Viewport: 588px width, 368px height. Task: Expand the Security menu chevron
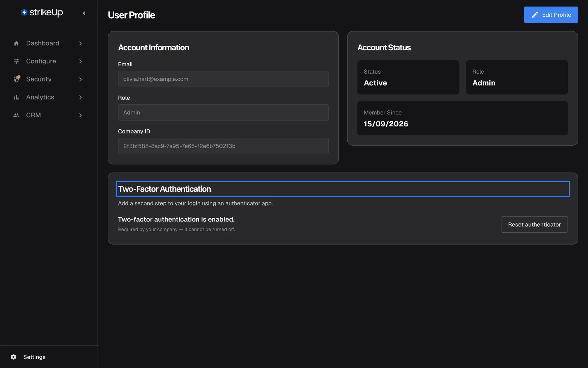80,79
